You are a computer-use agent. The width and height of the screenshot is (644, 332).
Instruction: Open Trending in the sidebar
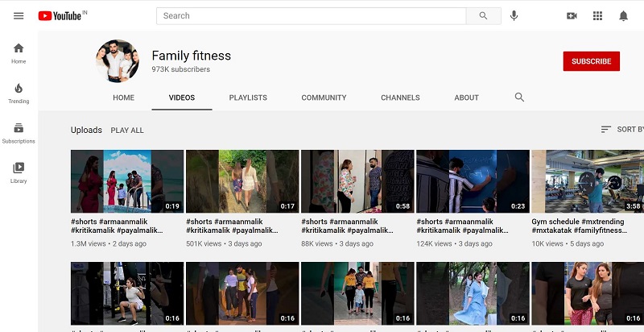(19, 93)
